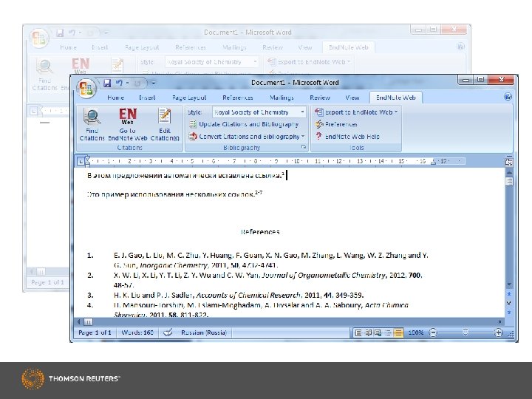Click the Find Citations icon
Image resolution: width=532 pixels, height=399 pixels.
(92, 124)
